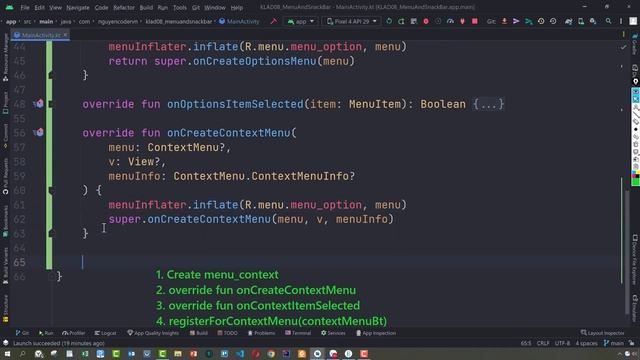Open the Problems tool window
Screen dimensions: 640x360
coord(261,333)
